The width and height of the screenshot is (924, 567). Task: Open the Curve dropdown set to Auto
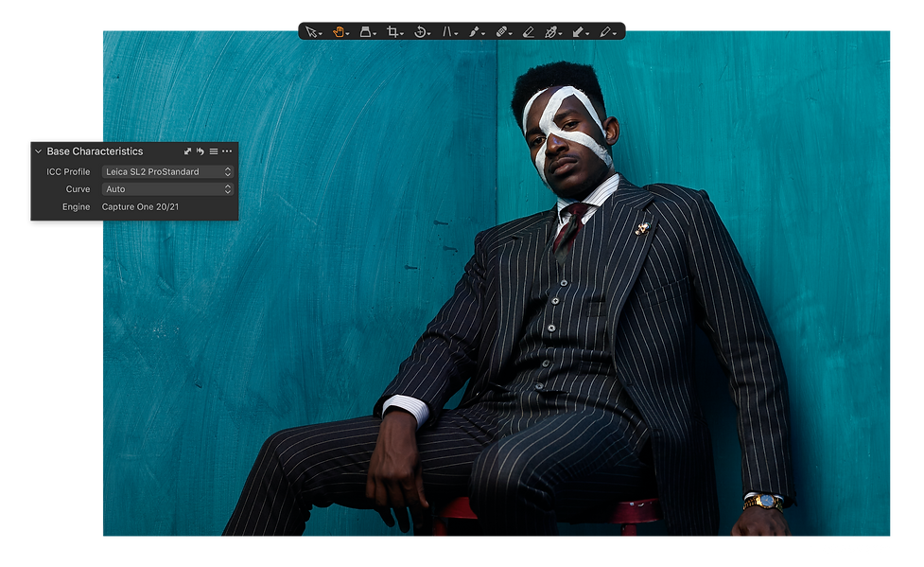[x=168, y=189]
